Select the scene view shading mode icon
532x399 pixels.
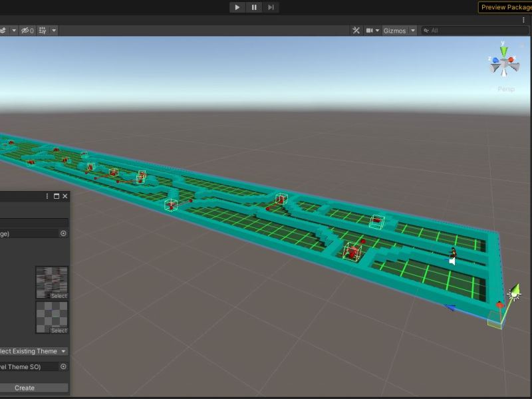click(x=3, y=30)
